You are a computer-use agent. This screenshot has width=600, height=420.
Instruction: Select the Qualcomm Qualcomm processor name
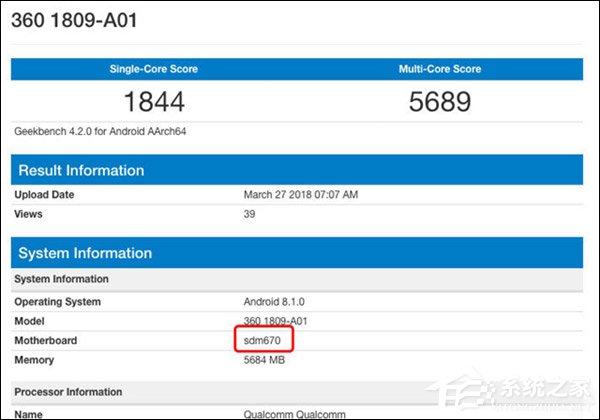(x=295, y=414)
